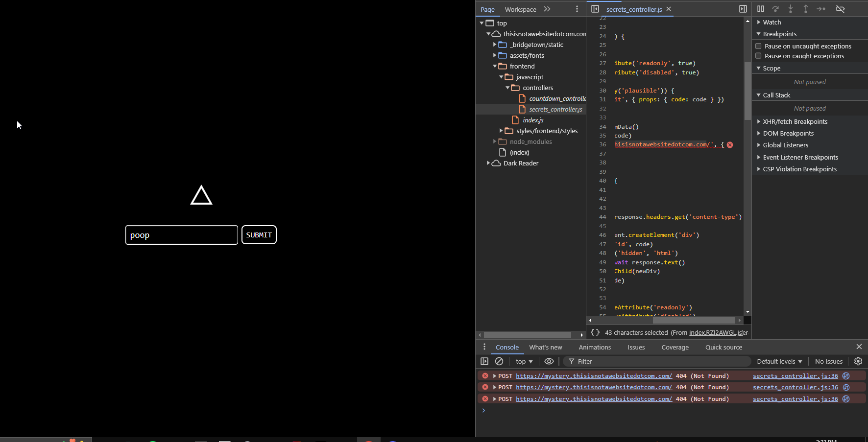Image resolution: width=868 pixels, height=442 pixels.
Task: Open the Coverage drawer tab
Action: click(675, 347)
